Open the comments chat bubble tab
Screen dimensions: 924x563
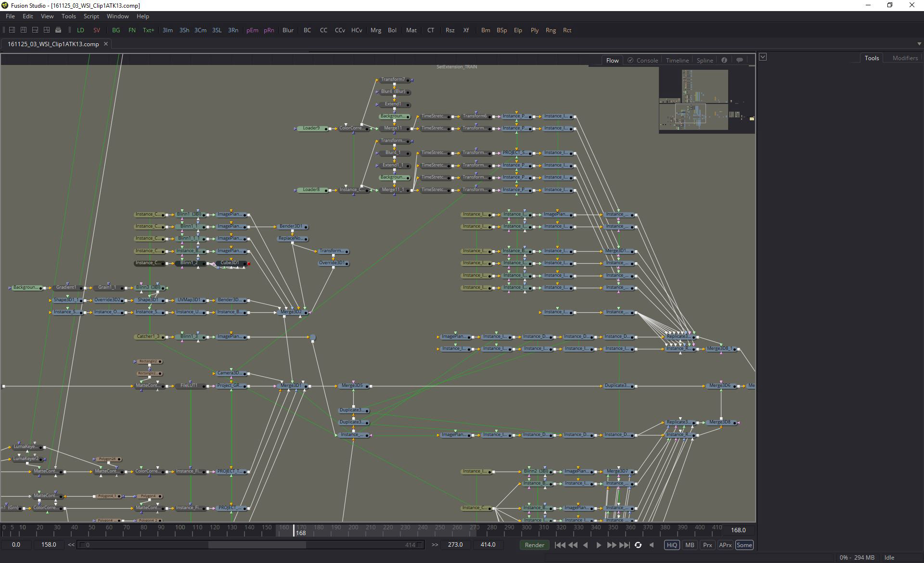pyautogui.click(x=740, y=60)
